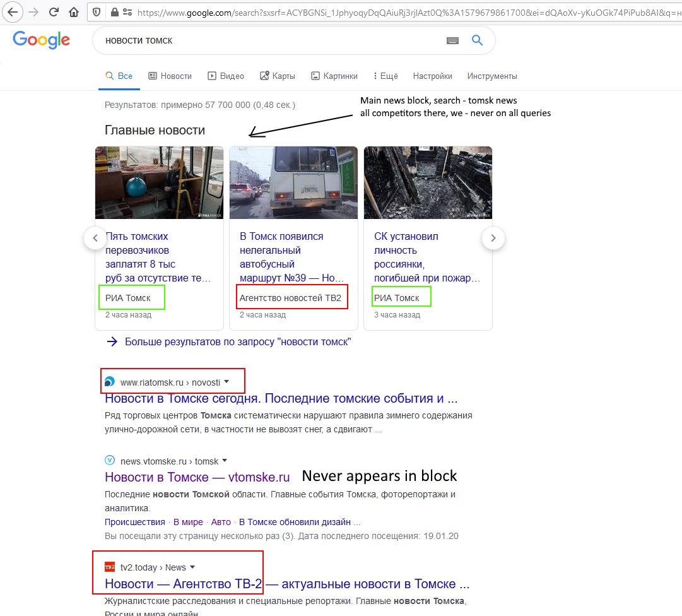The image size is (682, 616).
Task: Open the on-screen keyboard icon in search box
Action: tap(452, 40)
